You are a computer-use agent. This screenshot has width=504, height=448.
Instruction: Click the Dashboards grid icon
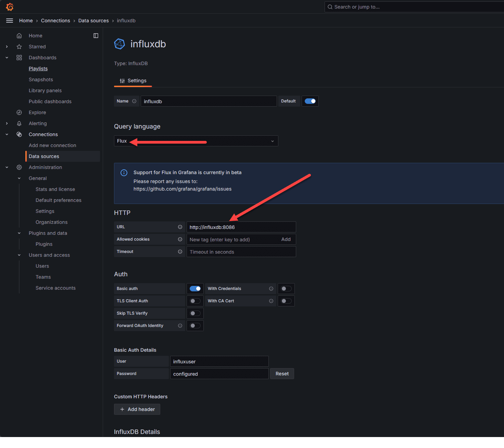click(x=19, y=58)
